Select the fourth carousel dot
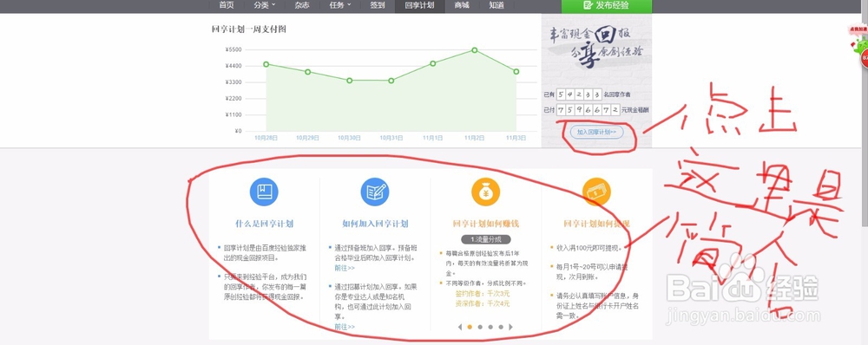 [x=501, y=327]
